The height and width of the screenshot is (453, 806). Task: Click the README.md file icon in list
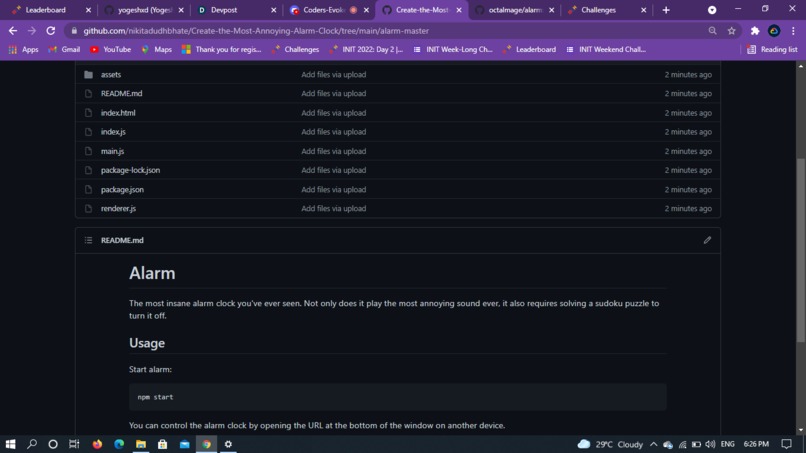pos(88,94)
